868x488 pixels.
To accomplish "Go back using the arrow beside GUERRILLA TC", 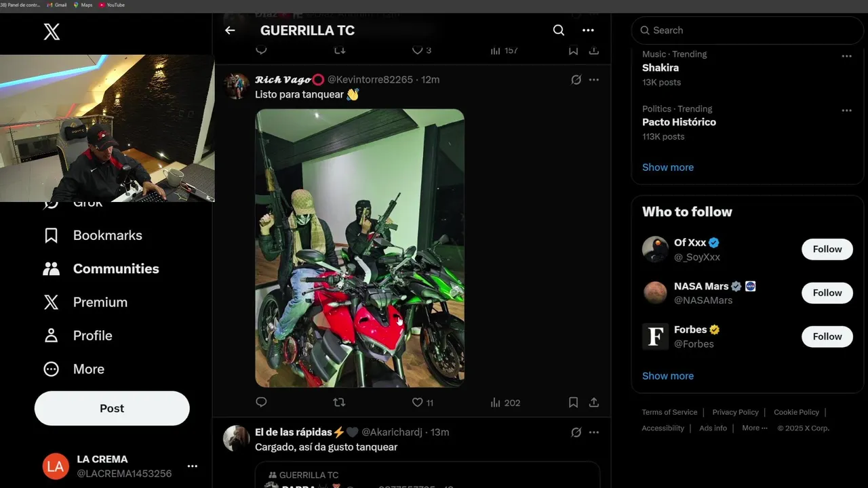I will coord(230,30).
